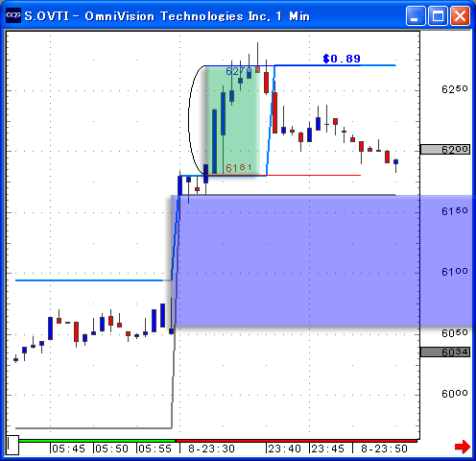Click the chart title S.OVTI text
Viewport: 476px width, 461px height.
[47, 16]
